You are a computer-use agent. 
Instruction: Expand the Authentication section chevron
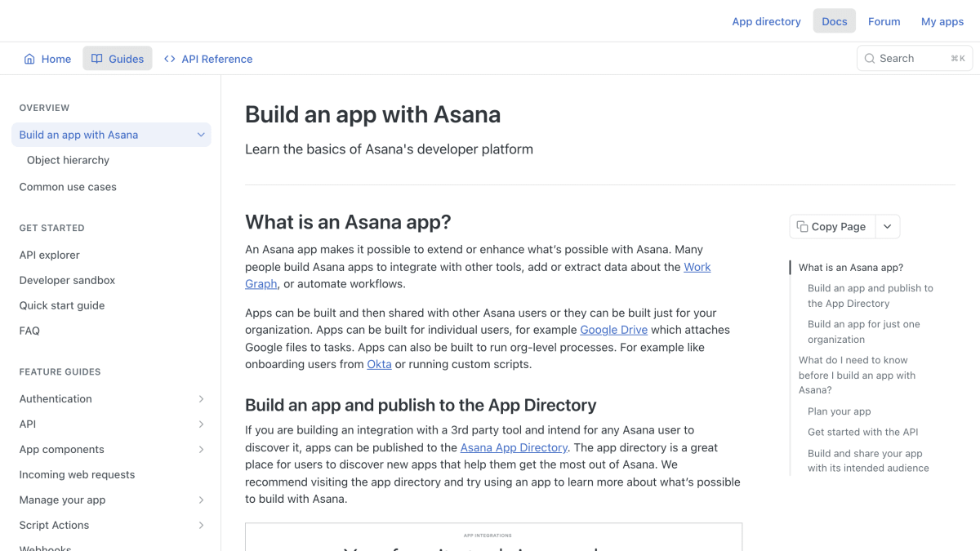(201, 399)
